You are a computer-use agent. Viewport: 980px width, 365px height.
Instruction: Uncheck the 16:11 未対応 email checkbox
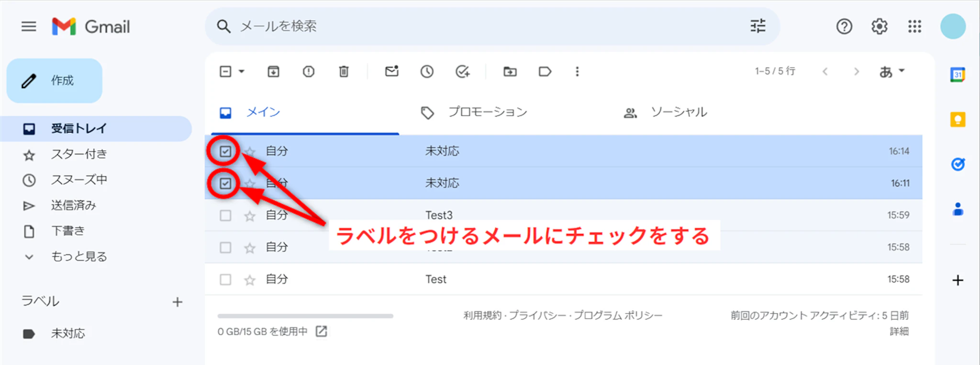[225, 183]
